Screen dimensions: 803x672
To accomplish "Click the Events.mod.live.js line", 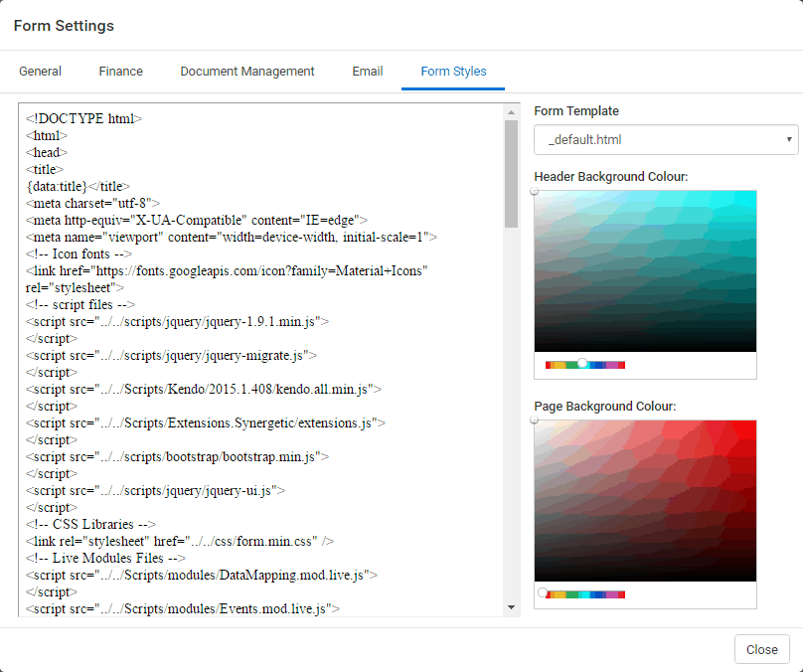I will coord(183,609).
